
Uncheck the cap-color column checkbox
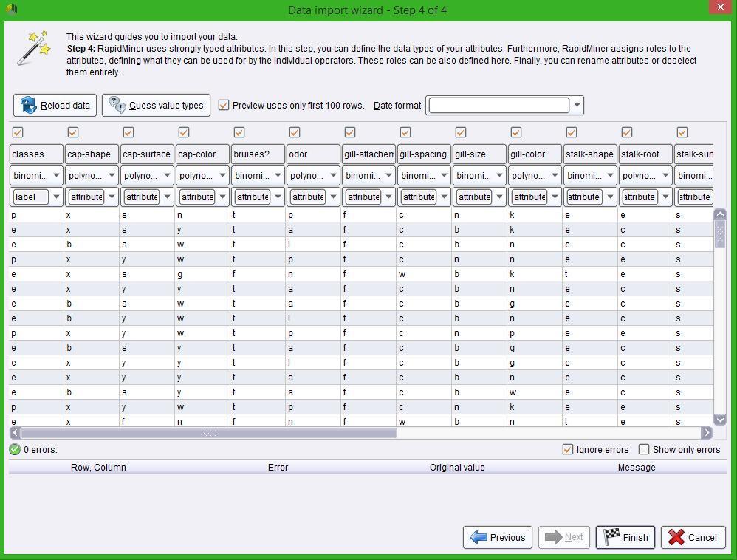(184, 132)
